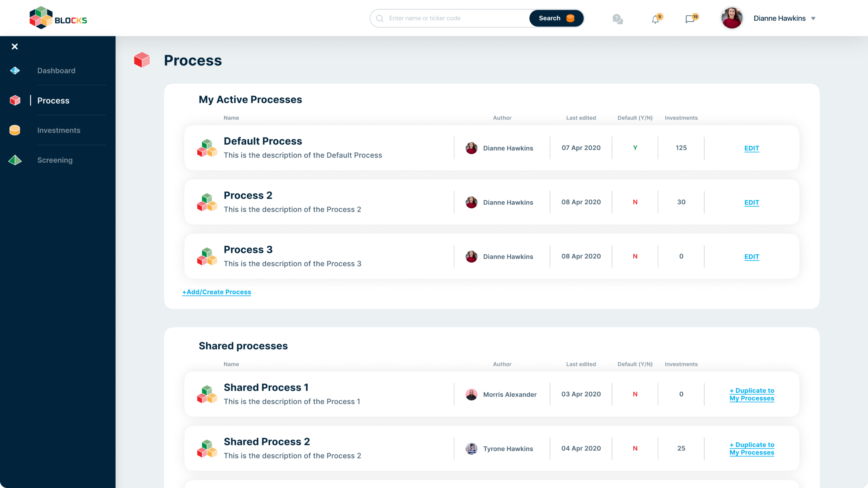Click Process 3 title
The width and height of the screenshot is (868, 488).
248,250
